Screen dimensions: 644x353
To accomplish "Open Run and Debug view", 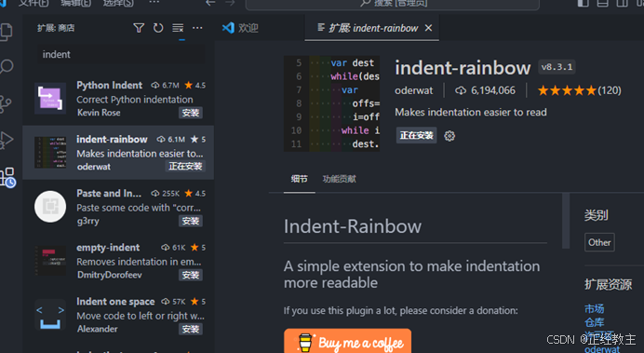I will (7, 140).
